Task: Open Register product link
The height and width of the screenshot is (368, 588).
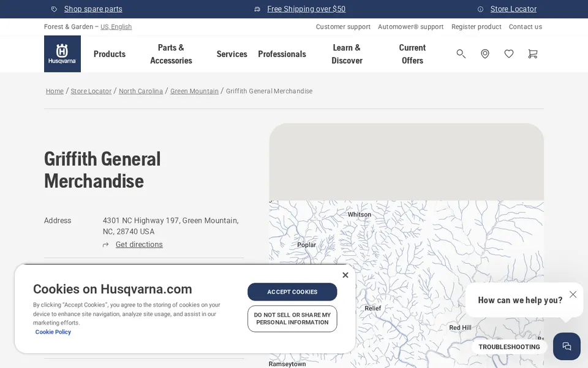Action: 477,26
